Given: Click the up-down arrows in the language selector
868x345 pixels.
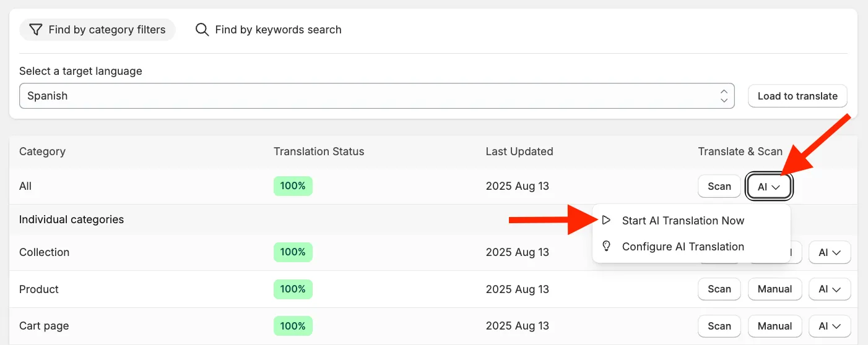Looking at the screenshot, I should [724, 96].
